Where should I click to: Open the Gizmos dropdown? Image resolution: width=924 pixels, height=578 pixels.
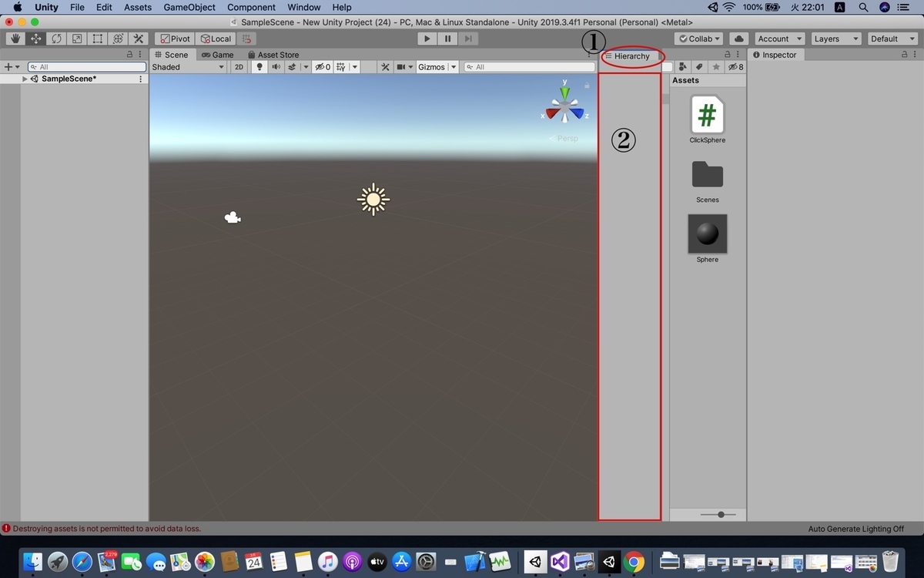pos(437,67)
